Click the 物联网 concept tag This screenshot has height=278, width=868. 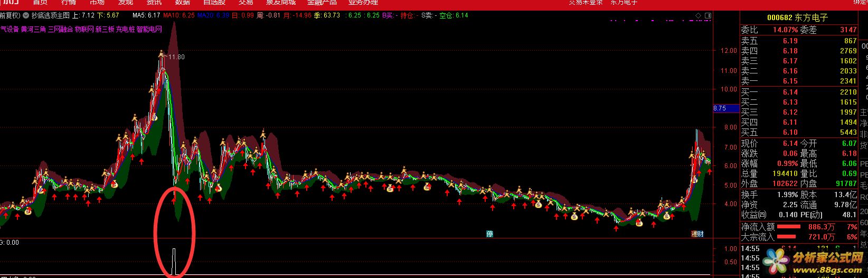[x=84, y=29]
